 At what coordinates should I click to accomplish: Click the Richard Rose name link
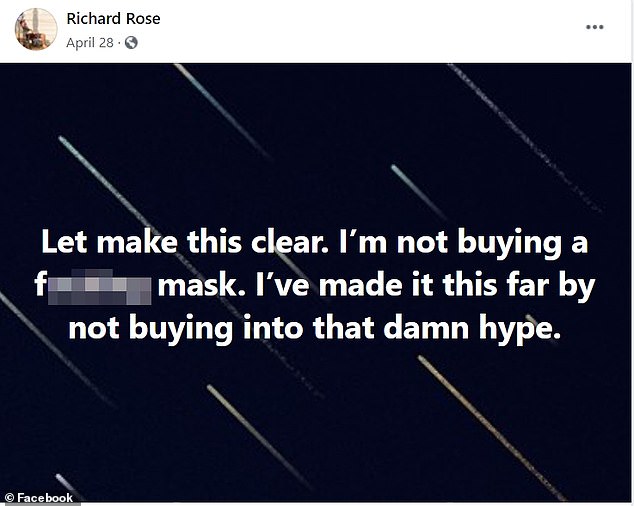click(x=113, y=19)
